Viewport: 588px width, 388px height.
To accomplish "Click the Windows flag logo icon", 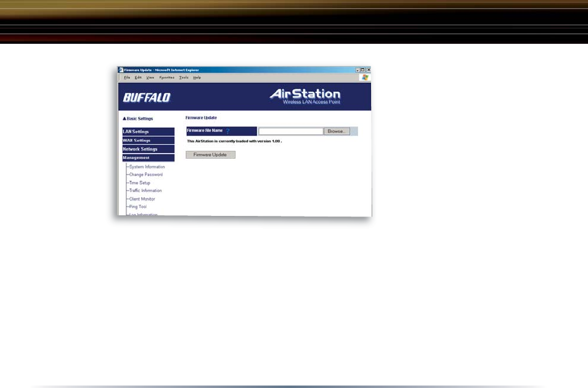I will 365,77.
